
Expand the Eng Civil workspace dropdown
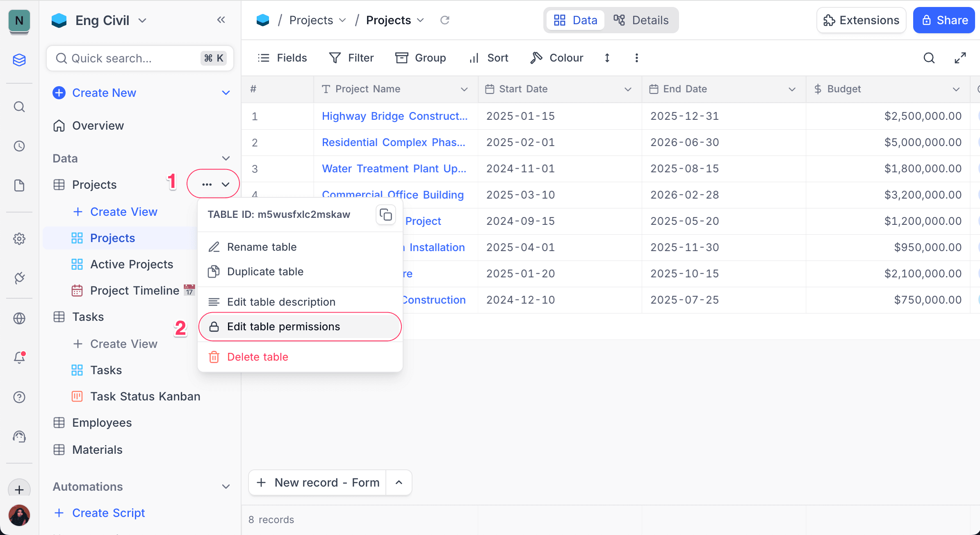pyautogui.click(x=142, y=21)
